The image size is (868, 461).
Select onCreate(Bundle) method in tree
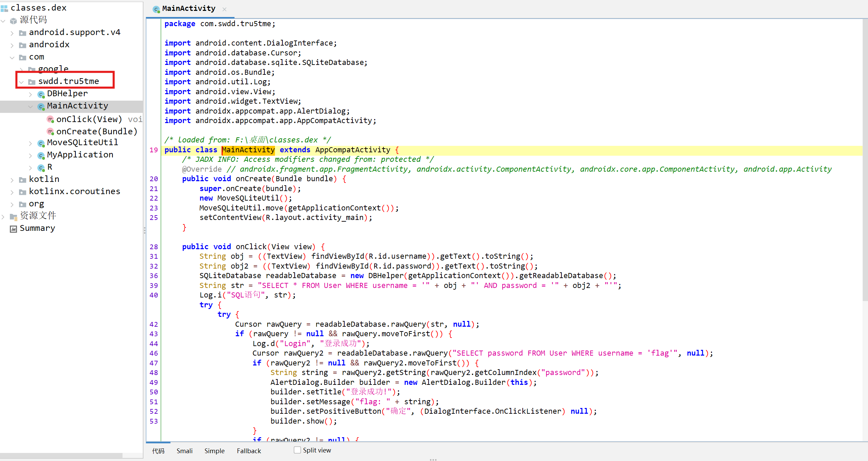[97, 131]
